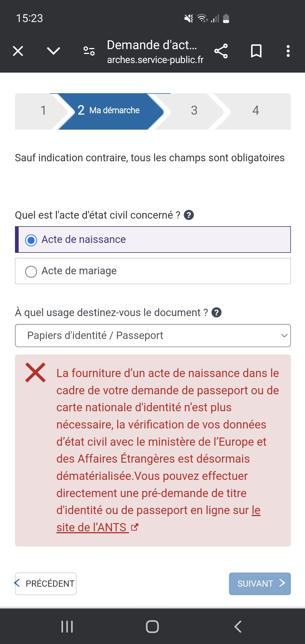
Task: Tap the share icon in the toolbar
Action: [221, 51]
